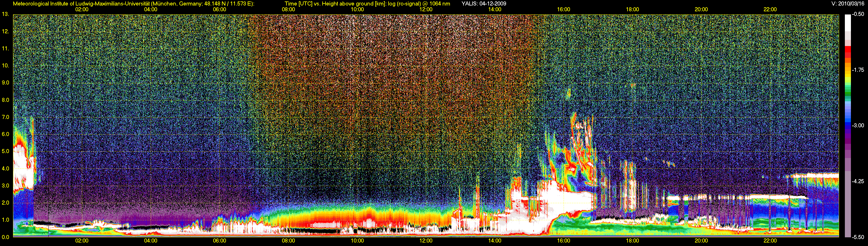The width and height of the screenshot is (868, 246).
Task: Click the 18:00 label on the top time axis
Action: click(632, 10)
